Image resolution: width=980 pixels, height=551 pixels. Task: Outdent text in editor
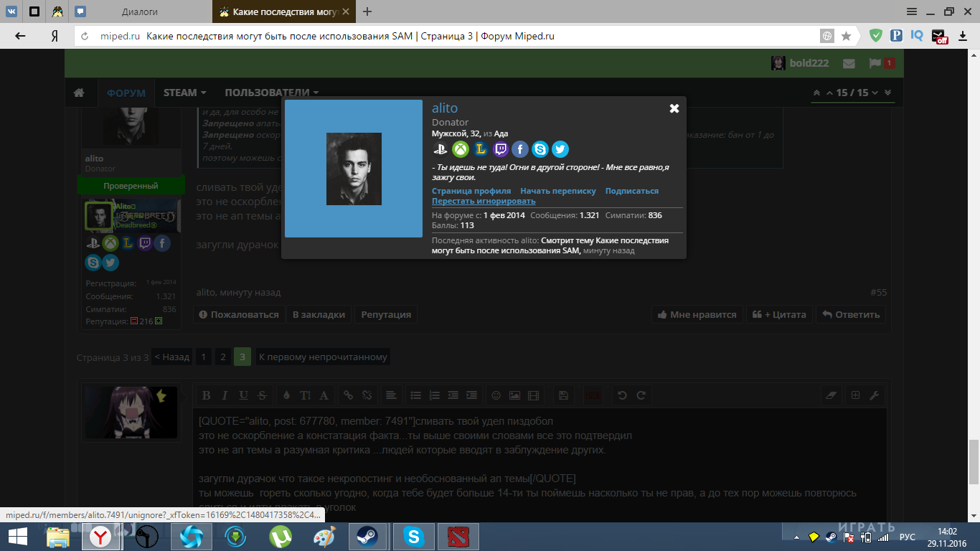click(x=453, y=395)
